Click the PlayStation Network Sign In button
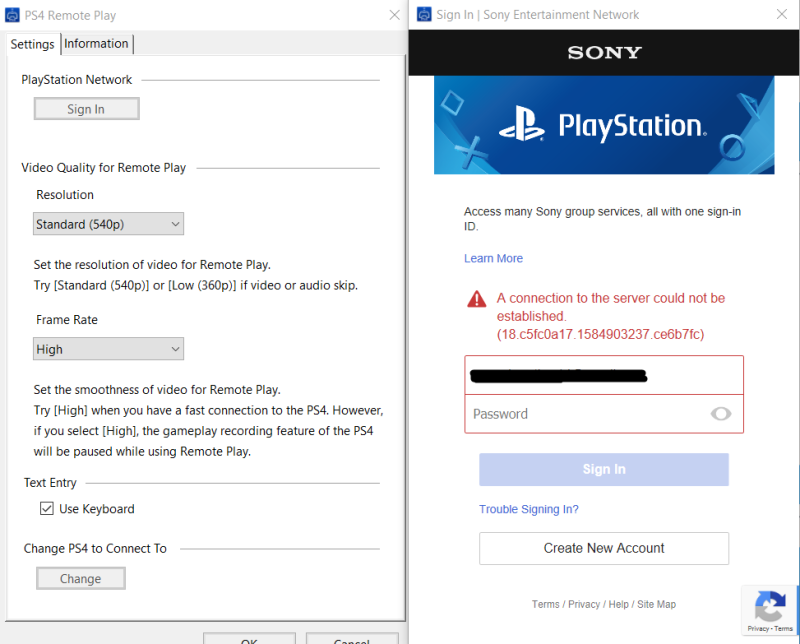Image resolution: width=800 pixels, height=644 pixels. click(x=87, y=109)
